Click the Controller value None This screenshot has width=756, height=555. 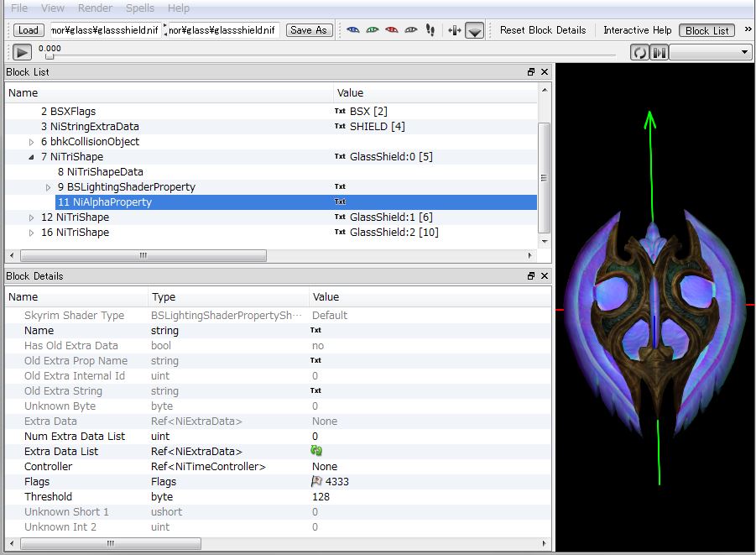325,467
